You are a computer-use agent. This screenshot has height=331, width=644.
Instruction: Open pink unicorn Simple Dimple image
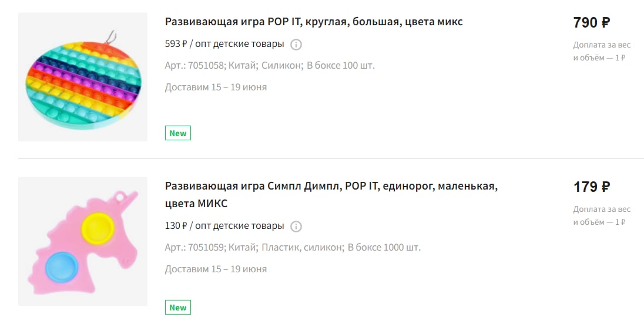point(82,241)
